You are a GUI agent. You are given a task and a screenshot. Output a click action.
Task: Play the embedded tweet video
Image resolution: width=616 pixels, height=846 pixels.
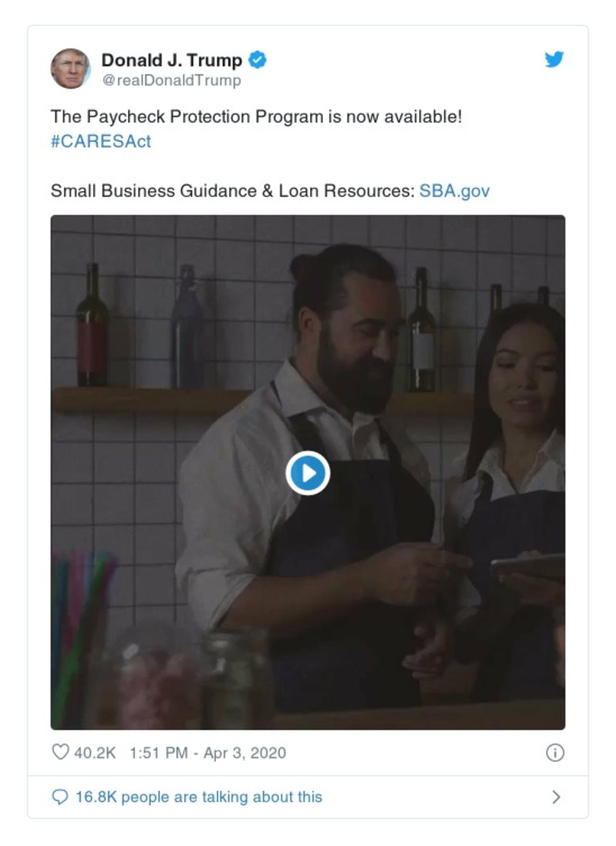pos(308,474)
